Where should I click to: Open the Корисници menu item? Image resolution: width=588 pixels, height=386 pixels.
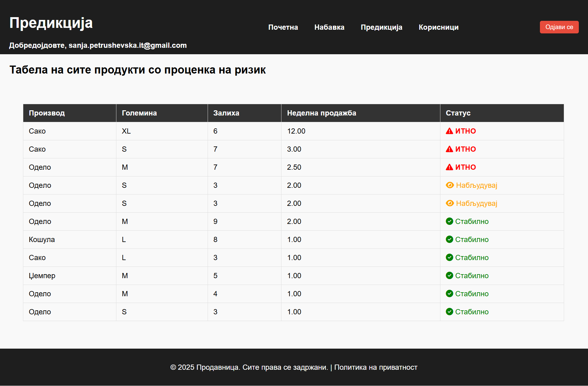click(x=438, y=27)
